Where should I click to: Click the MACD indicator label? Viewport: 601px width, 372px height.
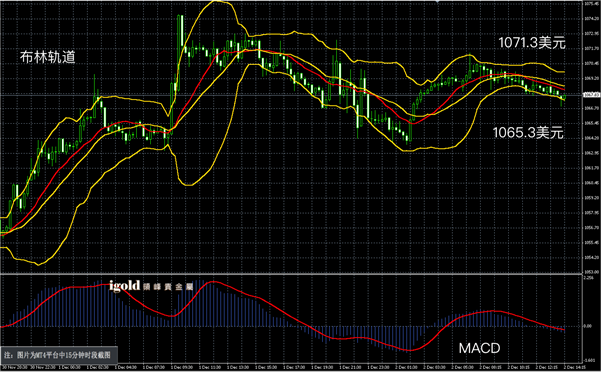pyautogui.click(x=479, y=348)
